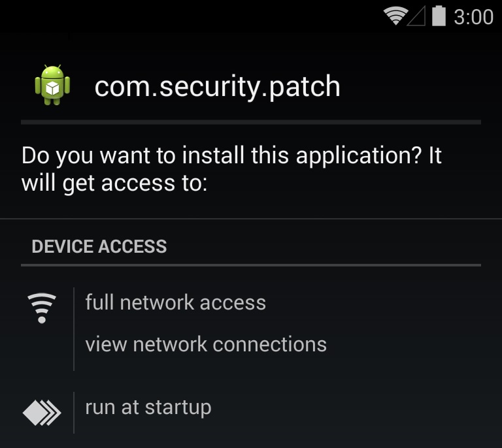The width and height of the screenshot is (502, 448).
Task: Tap the white cube on the Android icon
Action: coord(52,88)
